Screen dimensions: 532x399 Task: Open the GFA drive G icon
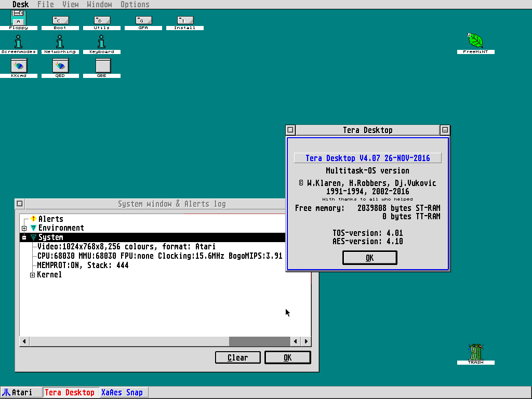[x=143, y=20]
